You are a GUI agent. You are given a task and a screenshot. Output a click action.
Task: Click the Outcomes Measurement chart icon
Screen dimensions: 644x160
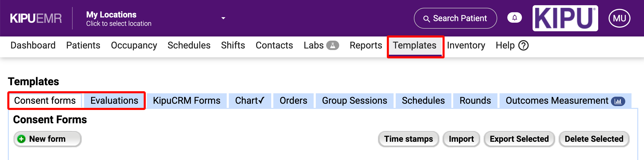tap(618, 101)
